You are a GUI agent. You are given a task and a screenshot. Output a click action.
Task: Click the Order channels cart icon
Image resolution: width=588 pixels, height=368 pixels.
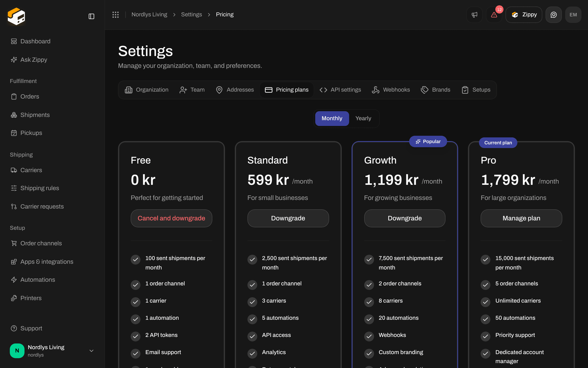pos(14,243)
